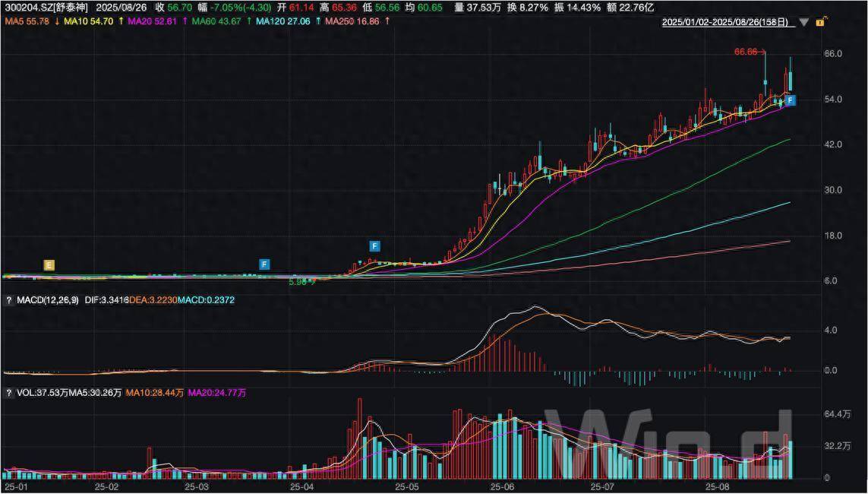Click the orange lock icon
This screenshot has width=868, height=494.
[820, 23]
